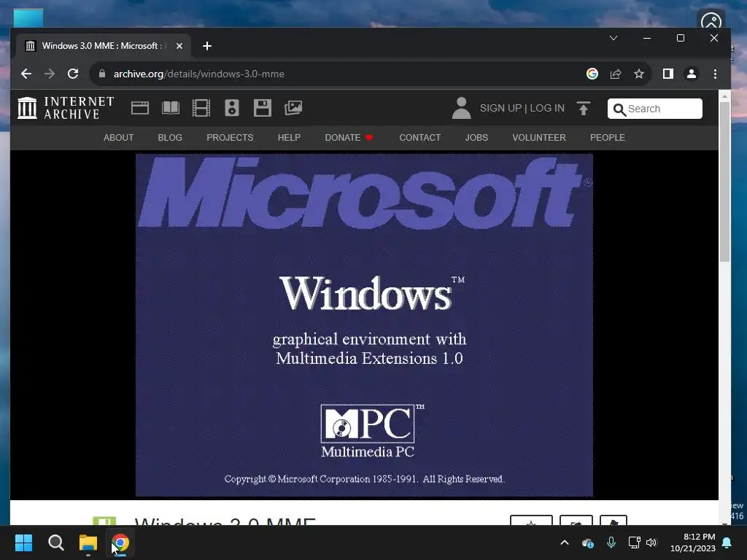Open a new browser tab
Screen dimensions: 747x560
point(206,46)
